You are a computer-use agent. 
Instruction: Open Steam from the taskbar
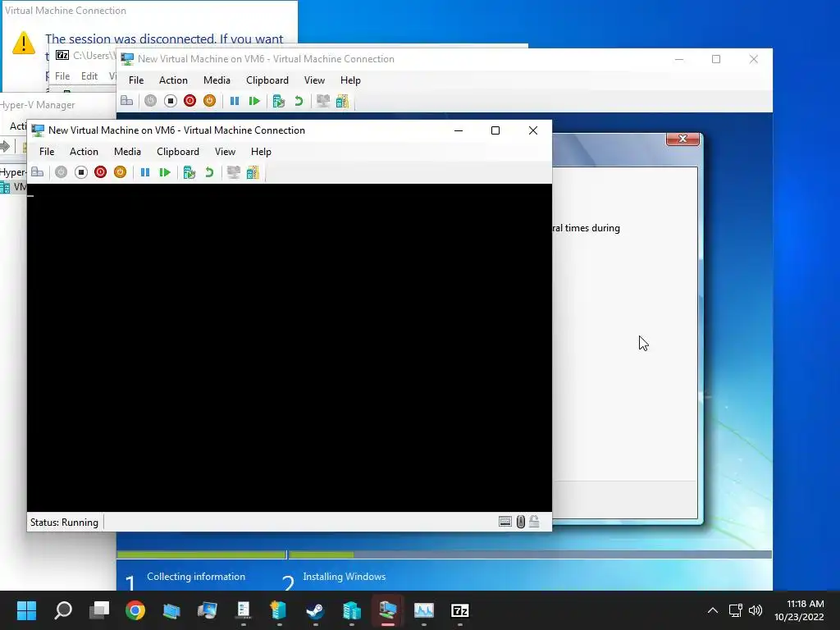coord(315,610)
